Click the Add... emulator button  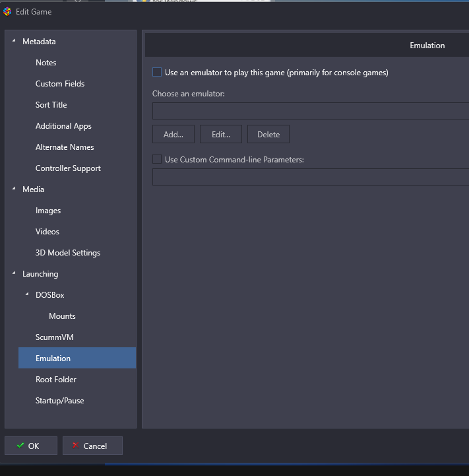click(x=173, y=134)
